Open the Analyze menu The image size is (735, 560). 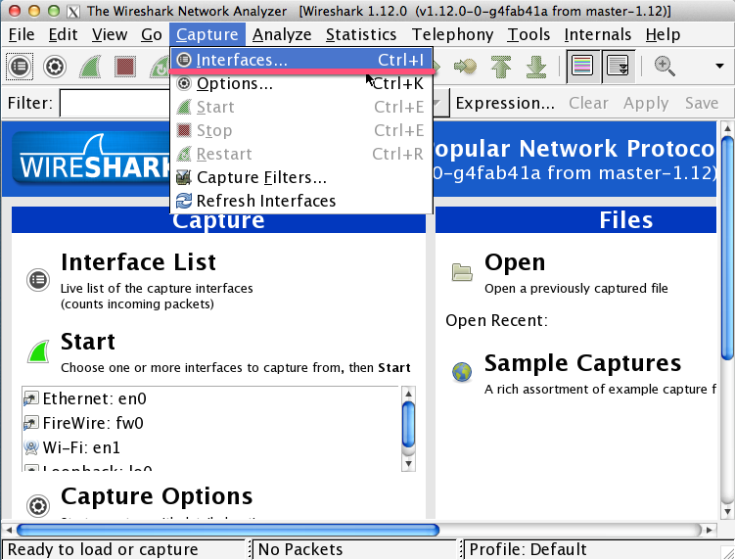[282, 34]
